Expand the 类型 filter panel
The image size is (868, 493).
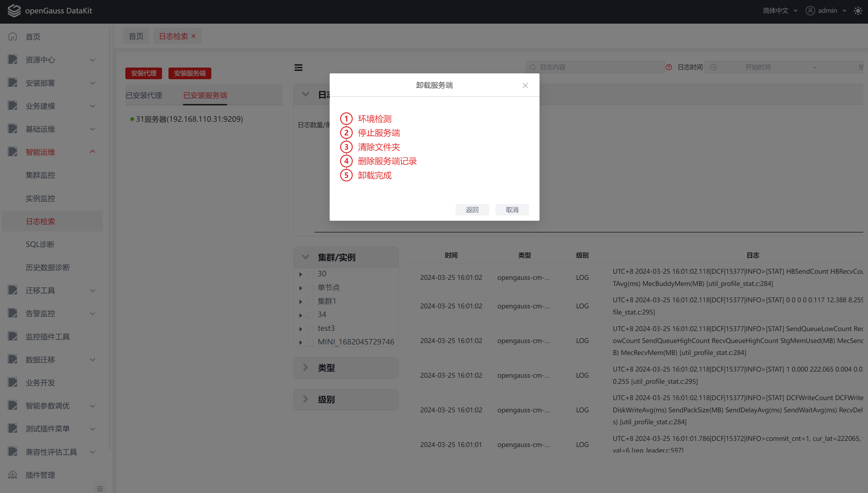[x=306, y=367]
